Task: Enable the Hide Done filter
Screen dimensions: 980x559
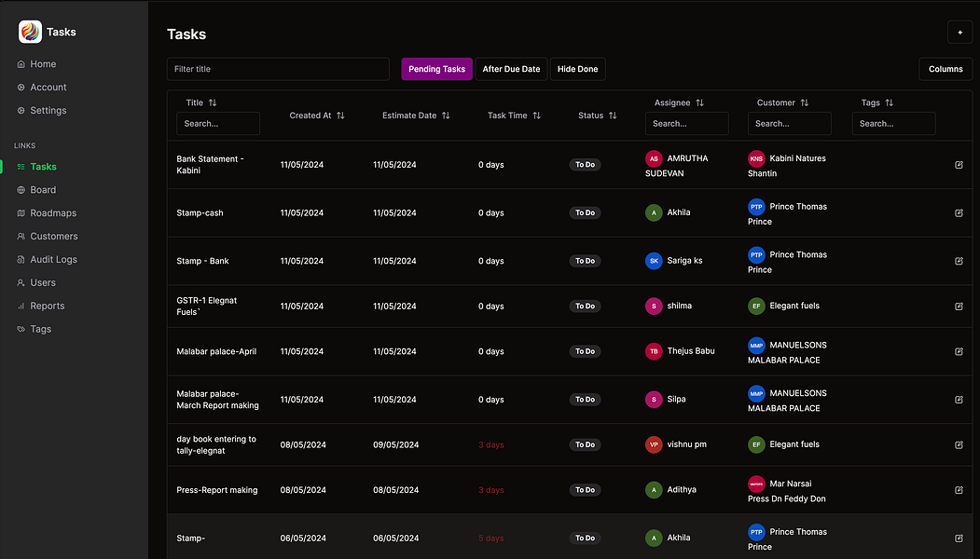Action: (577, 68)
